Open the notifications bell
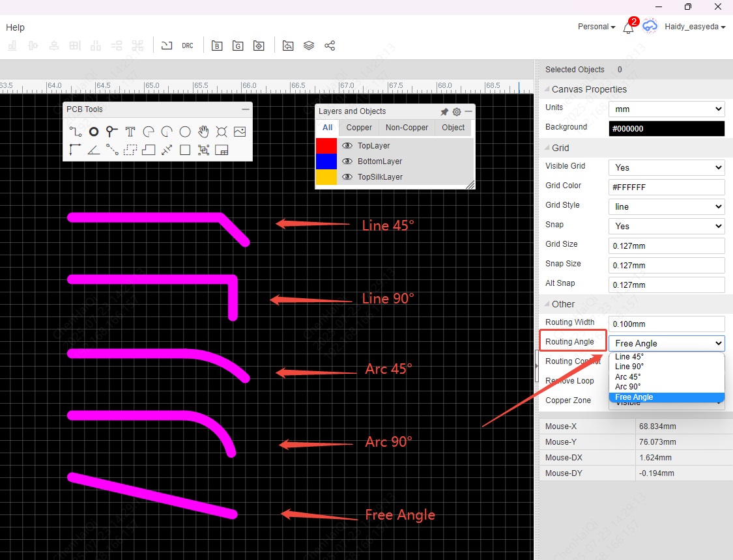Viewport: 733px width, 560px height. 628,28
